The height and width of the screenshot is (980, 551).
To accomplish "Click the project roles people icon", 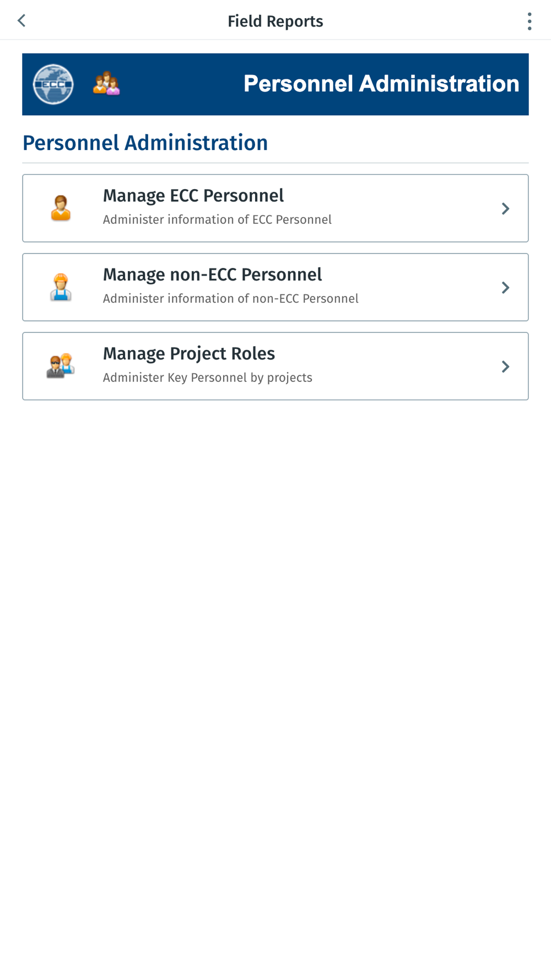I will [x=61, y=366].
